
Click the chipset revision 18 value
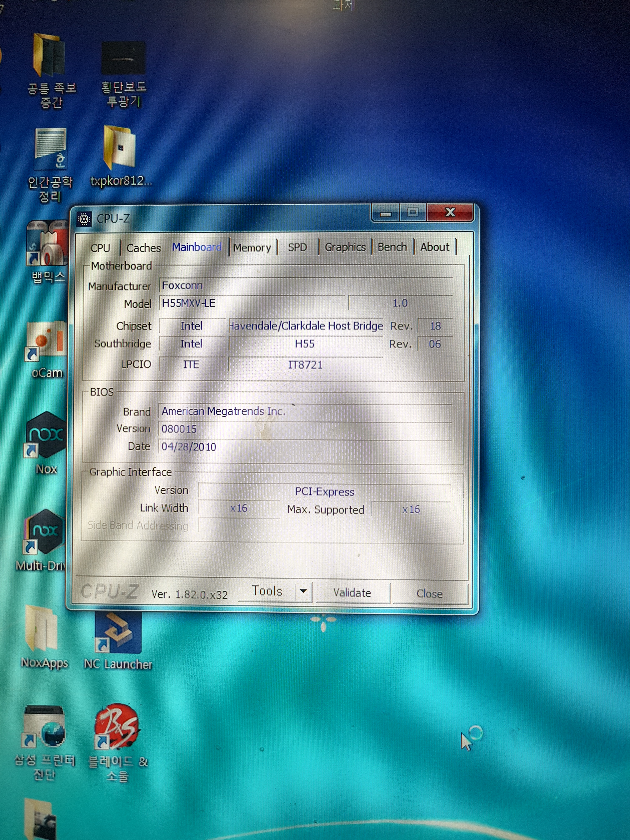435,326
